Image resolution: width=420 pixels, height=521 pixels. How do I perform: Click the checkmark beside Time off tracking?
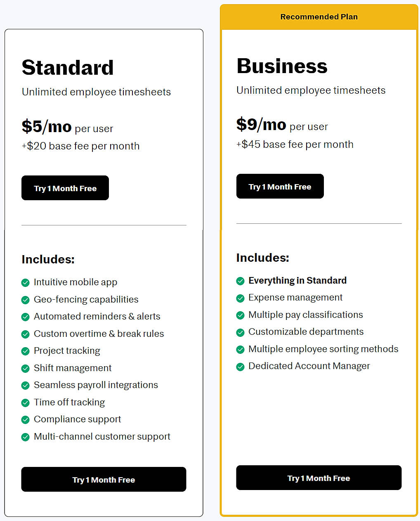tap(25, 403)
